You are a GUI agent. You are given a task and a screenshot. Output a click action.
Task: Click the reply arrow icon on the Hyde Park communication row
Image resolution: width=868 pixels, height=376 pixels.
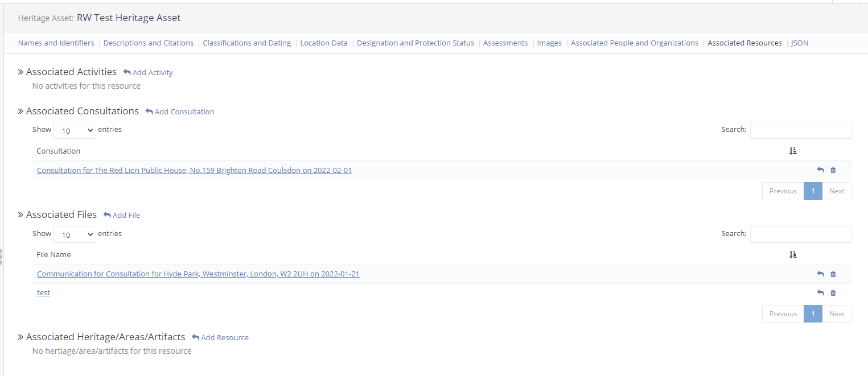click(x=820, y=274)
